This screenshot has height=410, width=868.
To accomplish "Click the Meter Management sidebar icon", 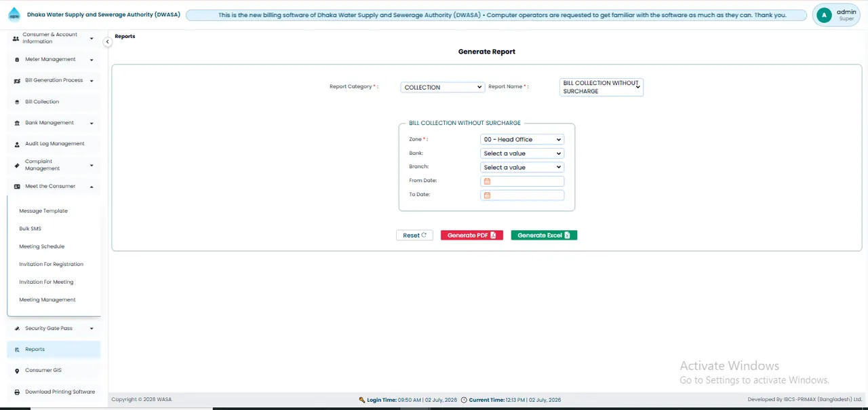I will tap(17, 60).
